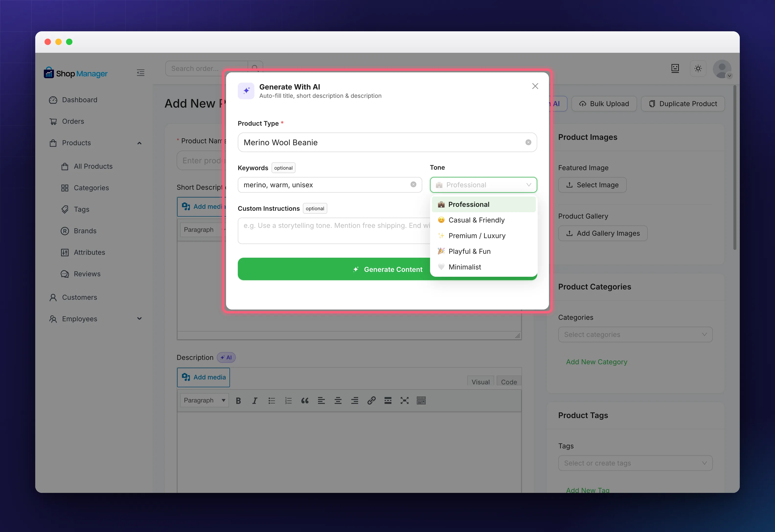Choose the Playful & Fun tone

[483, 251]
